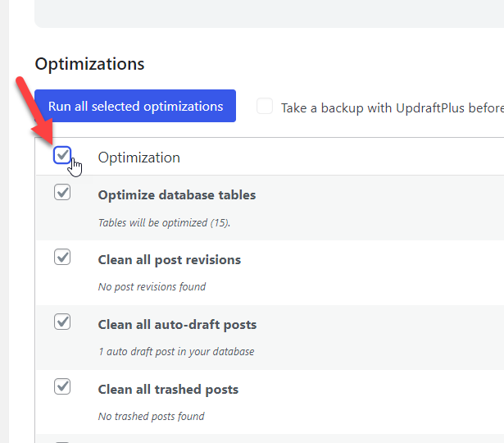Select the Clean all trashed posts title
This screenshot has width=504, height=443.
(x=168, y=390)
